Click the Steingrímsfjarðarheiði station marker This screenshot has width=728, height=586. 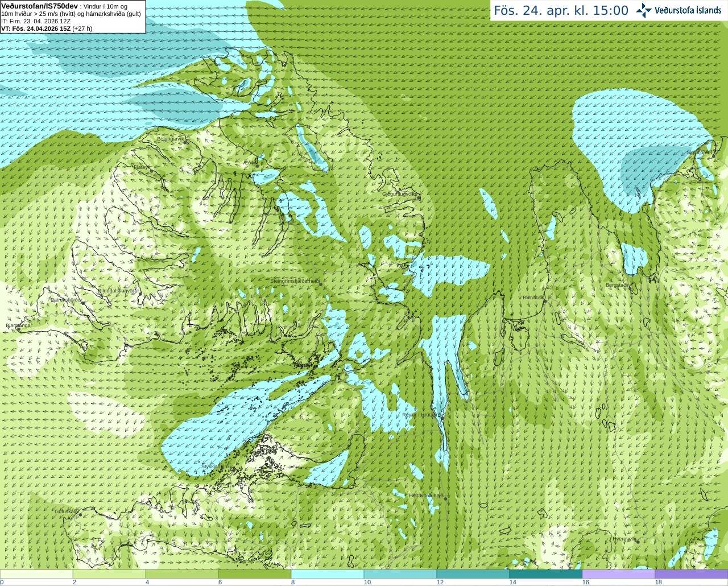click(x=321, y=283)
